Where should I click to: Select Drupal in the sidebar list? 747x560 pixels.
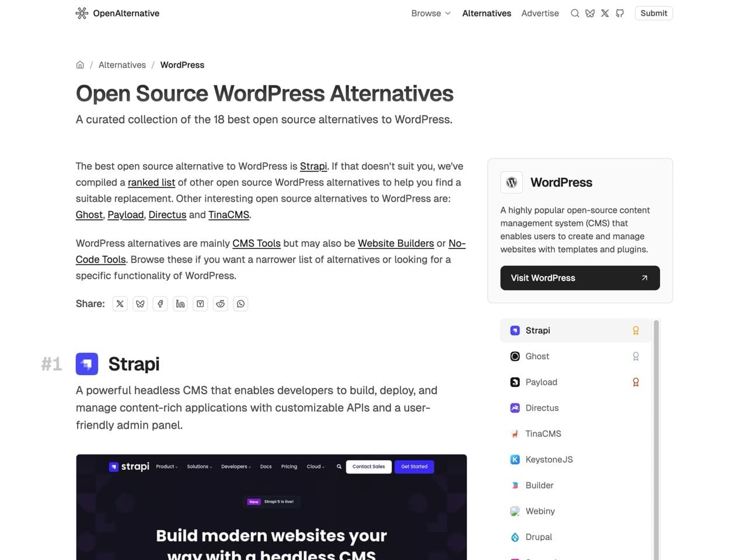pos(575,537)
